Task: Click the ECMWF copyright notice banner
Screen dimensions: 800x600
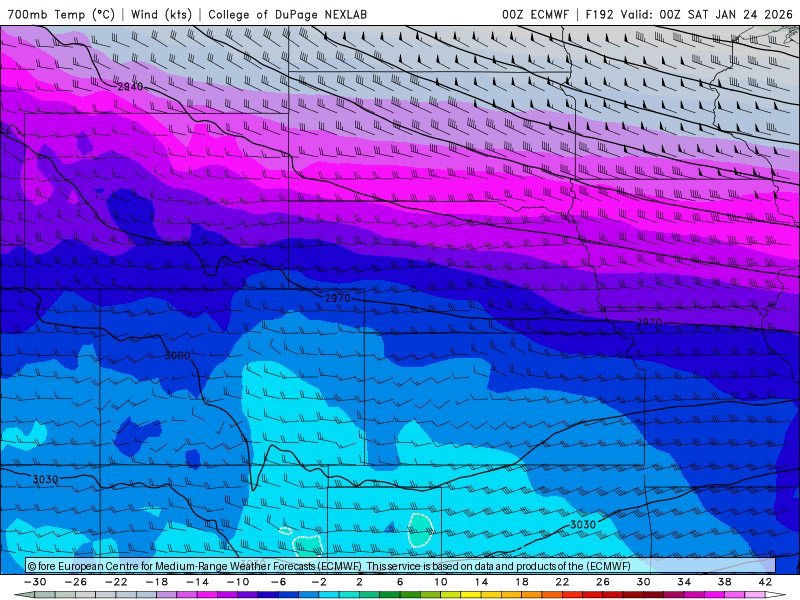Action: (401, 566)
